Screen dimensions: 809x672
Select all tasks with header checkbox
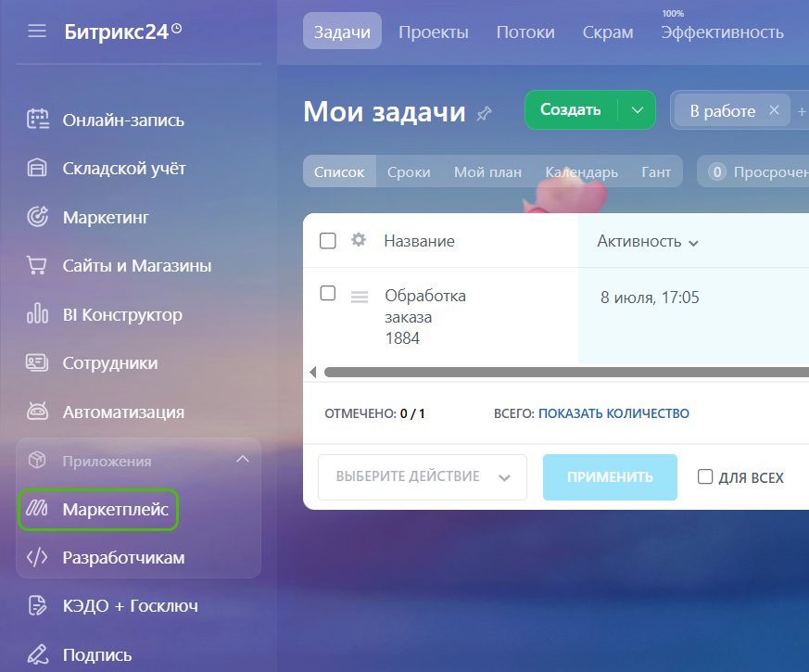[327, 241]
